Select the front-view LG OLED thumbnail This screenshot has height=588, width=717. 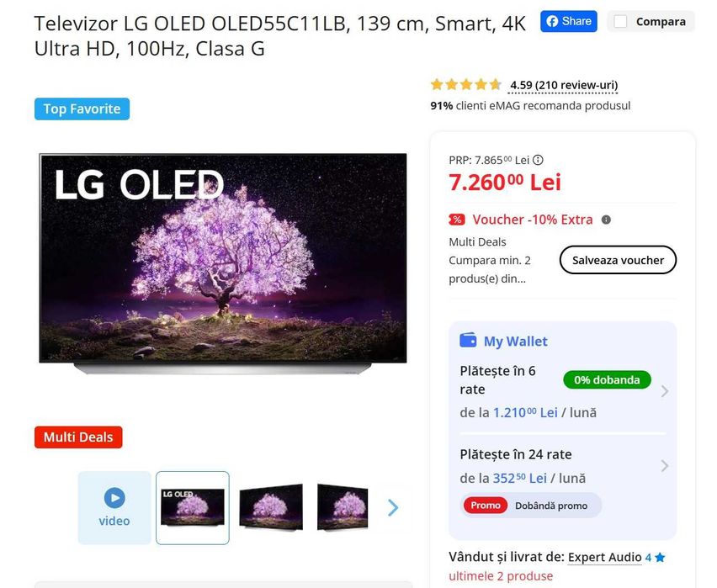tap(193, 507)
